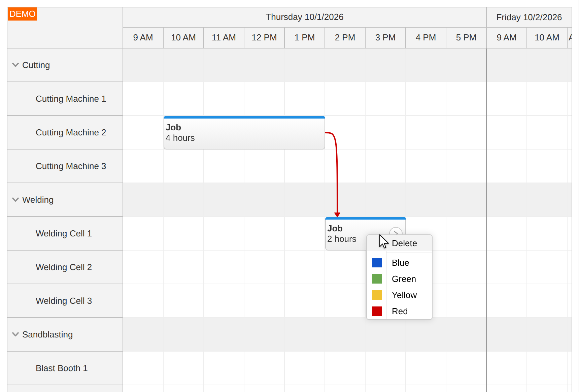Click the yellow color swatch
Viewport: 579px width, 392px height.
click(377, 295)
